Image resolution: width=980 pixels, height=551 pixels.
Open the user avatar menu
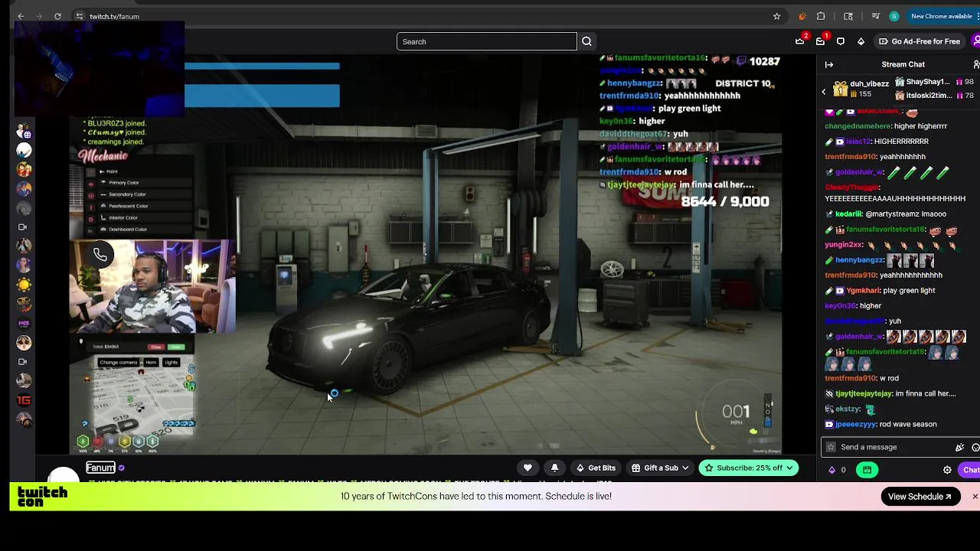click(x=976, y=41)
